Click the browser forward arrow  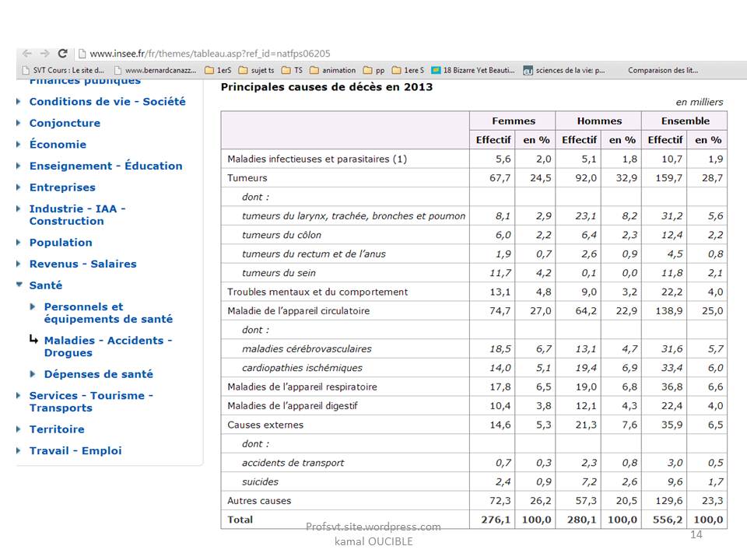pos(44,54)
